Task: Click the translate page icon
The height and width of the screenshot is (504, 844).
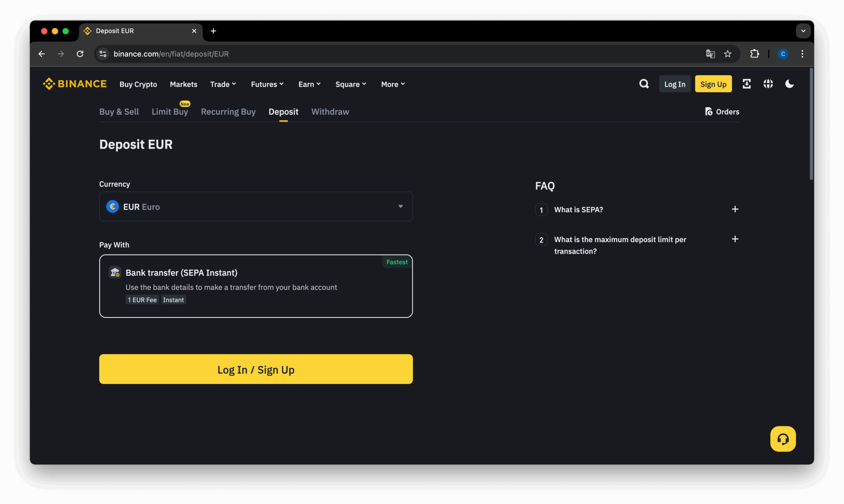Action: pyautogui.click(x=710, y=54)
